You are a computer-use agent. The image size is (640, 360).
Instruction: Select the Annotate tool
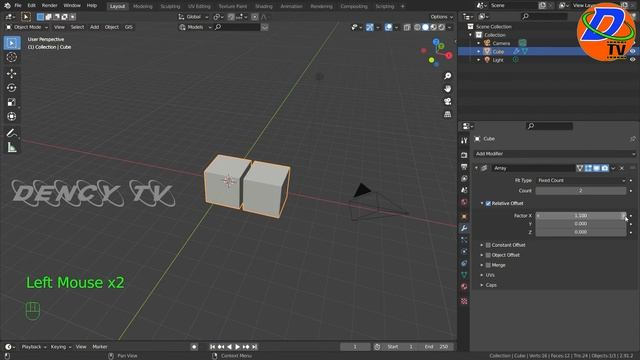[x=12, y=133]
